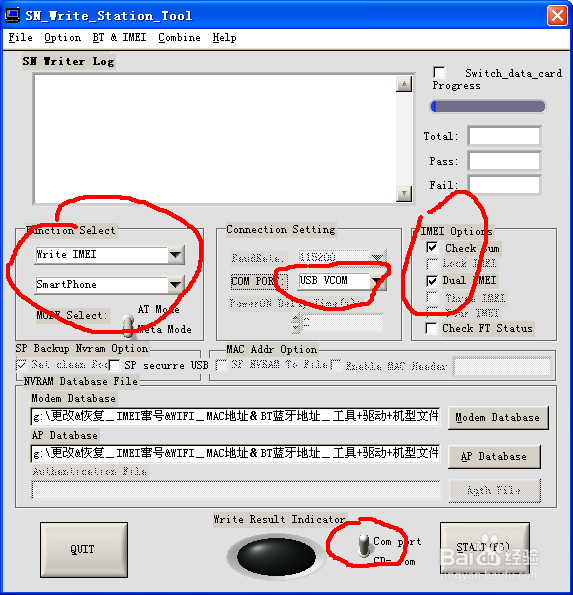Toggle Enable MAC Header checkbox
The height and width of the screenshot is (595, 573).
336,365
